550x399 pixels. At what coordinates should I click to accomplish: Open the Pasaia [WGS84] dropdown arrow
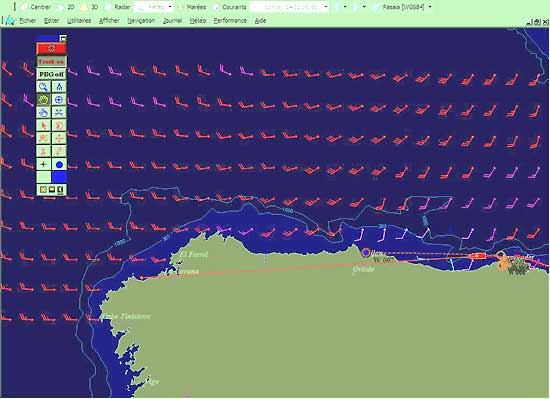430,7
